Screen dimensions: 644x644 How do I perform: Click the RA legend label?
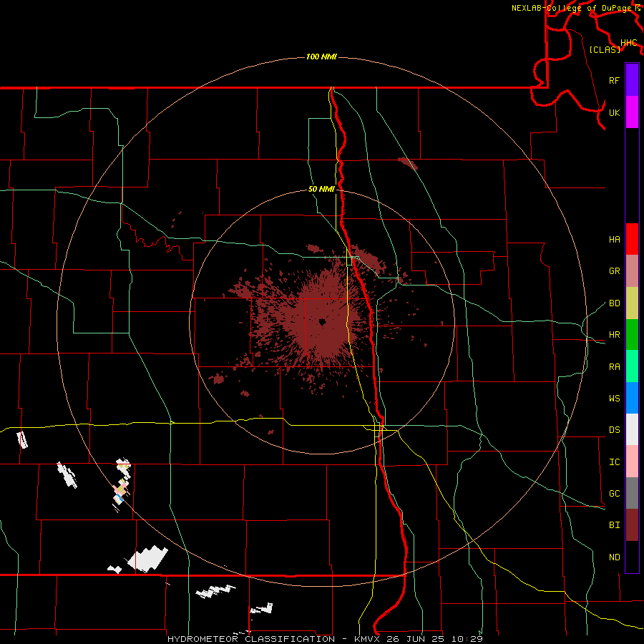(x=614, y=367)
